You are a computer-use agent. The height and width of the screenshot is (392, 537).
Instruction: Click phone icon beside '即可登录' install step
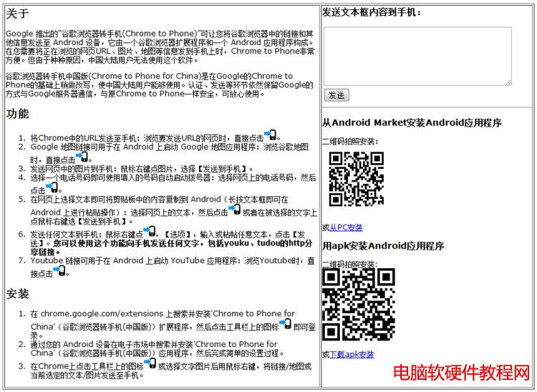tap(286, 325)
